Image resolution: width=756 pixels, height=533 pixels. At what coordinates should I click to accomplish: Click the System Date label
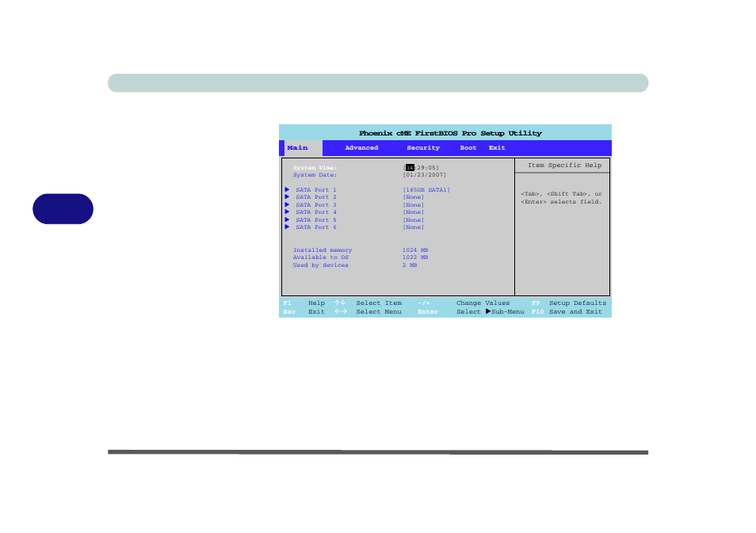(315, 175)
